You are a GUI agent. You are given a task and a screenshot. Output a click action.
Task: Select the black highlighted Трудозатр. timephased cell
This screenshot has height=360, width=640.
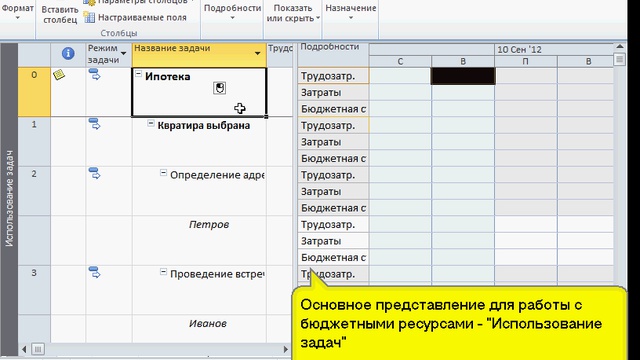(463, 76)
